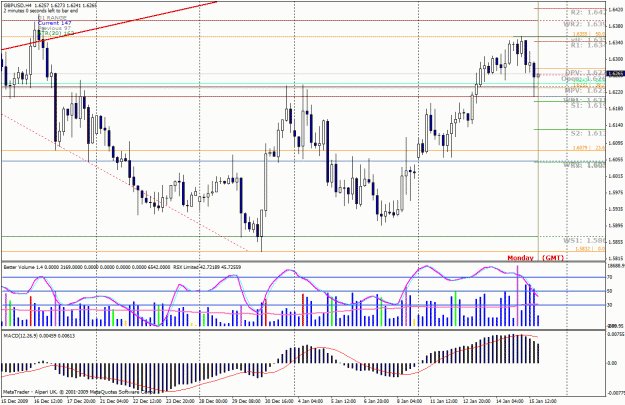Image resolution: width=625 pixels, height=405 pixels.
Task: Click the 1.6340 price axis value
Action: click(615, 43)
